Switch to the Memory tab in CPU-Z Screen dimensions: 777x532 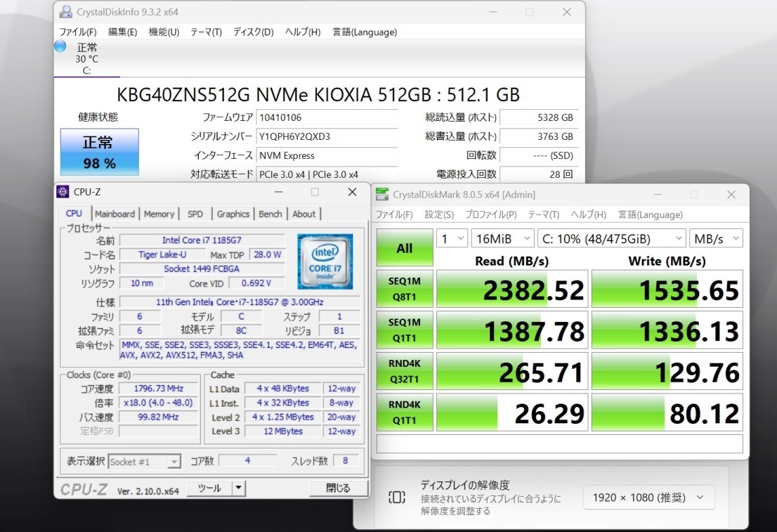[x=159, y=214]
